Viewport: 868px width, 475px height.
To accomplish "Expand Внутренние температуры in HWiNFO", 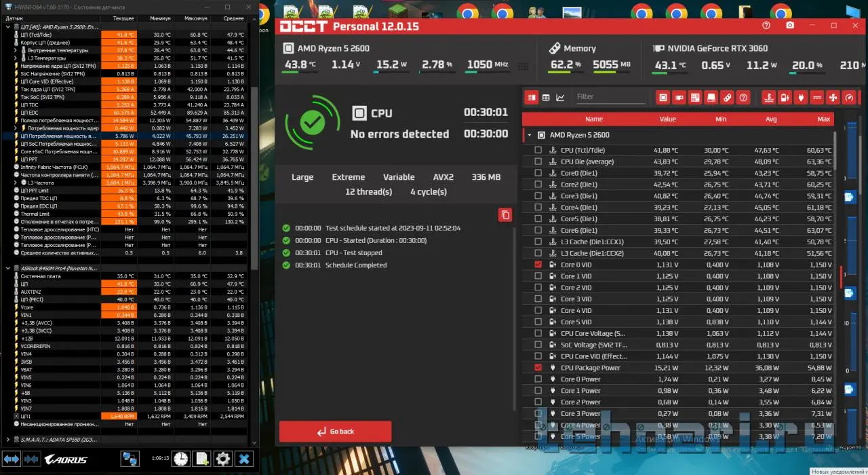I will (16, 50).
